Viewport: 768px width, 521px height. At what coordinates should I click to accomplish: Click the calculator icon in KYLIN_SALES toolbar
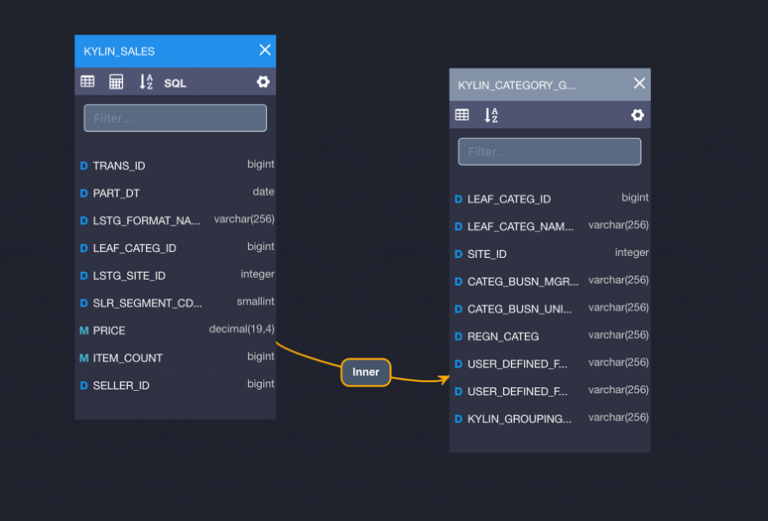[x=116, y=82]
